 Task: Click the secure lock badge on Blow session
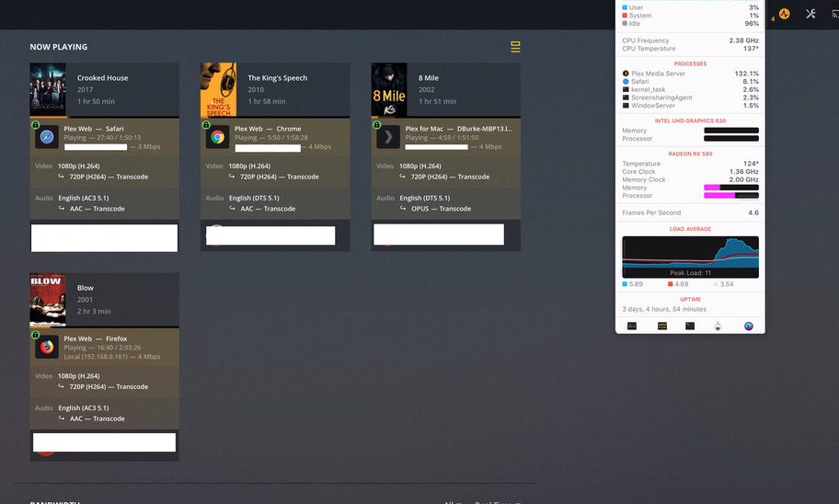(35, 335)
